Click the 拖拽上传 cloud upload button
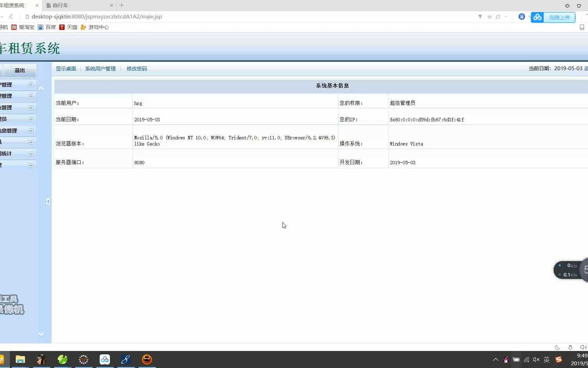The height and width of the screenshot is (368, 588). tap(553, 17)
